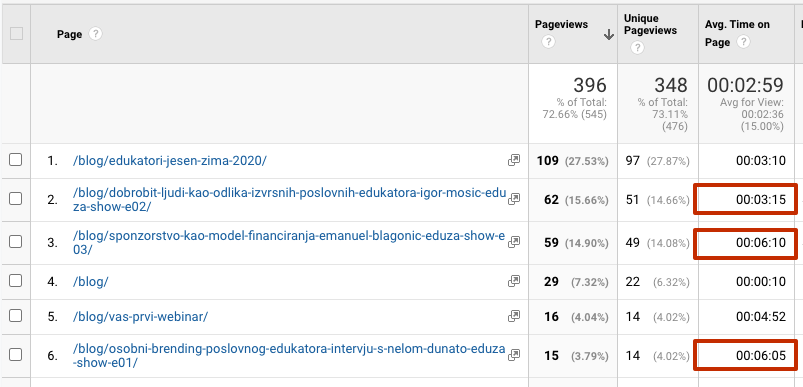Select average time total 00:02:59

pos(745,85)
